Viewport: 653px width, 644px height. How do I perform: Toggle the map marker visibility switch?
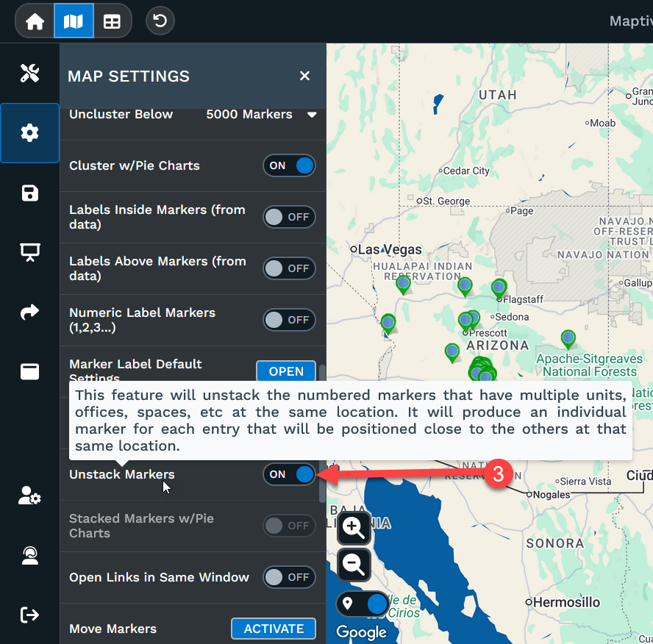(x=363, y=604)
